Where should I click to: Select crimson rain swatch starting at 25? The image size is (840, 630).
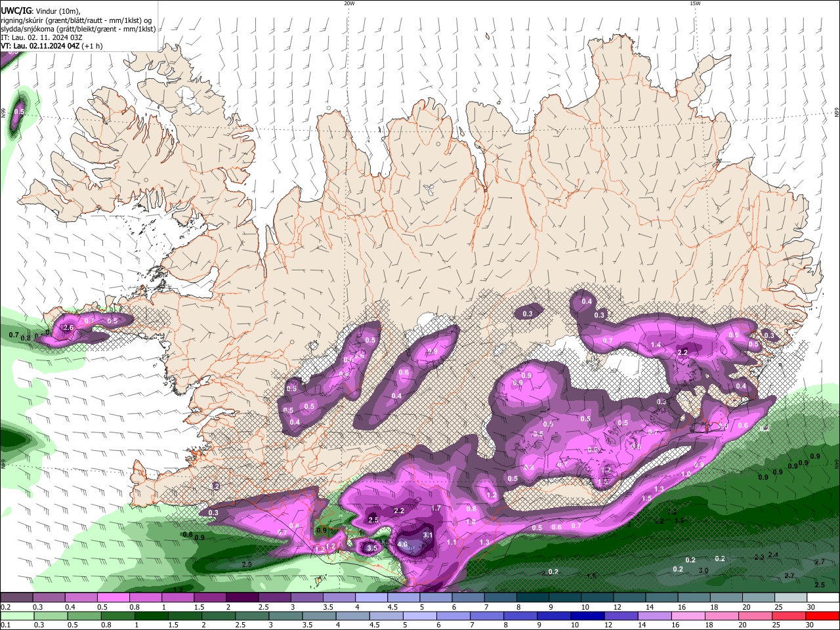(788, 616)
